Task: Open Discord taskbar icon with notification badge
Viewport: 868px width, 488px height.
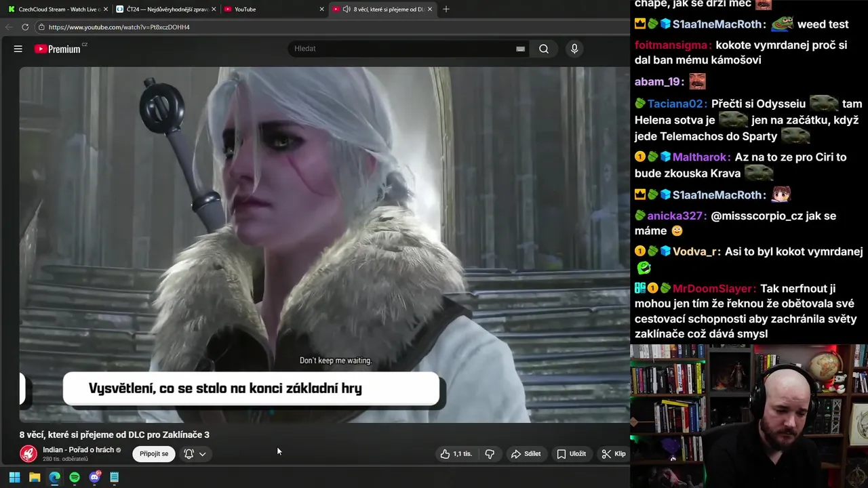Action: (x=94, y=477)
